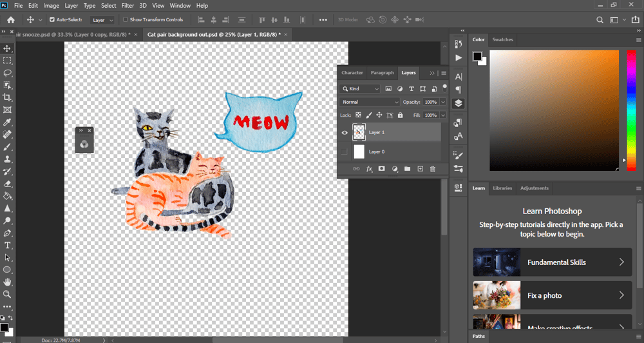Image resolution: width=644 pixels, height=343 pixels.
Task: Select the Zoom tool
Action: (x=7, y=295)
